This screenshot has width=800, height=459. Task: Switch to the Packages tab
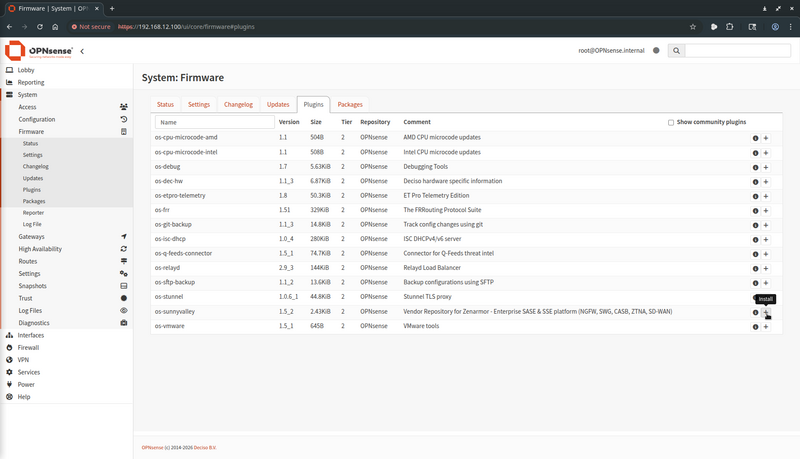point(350,104)
